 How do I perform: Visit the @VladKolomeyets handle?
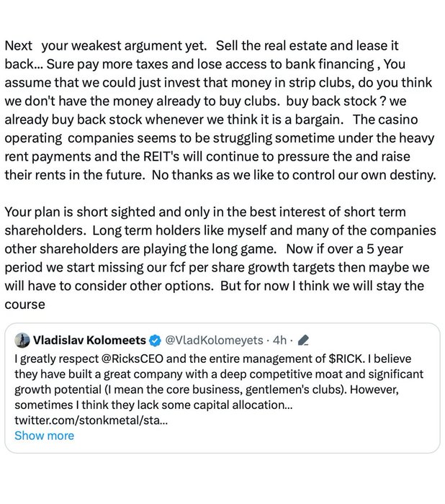pos(214,340)
